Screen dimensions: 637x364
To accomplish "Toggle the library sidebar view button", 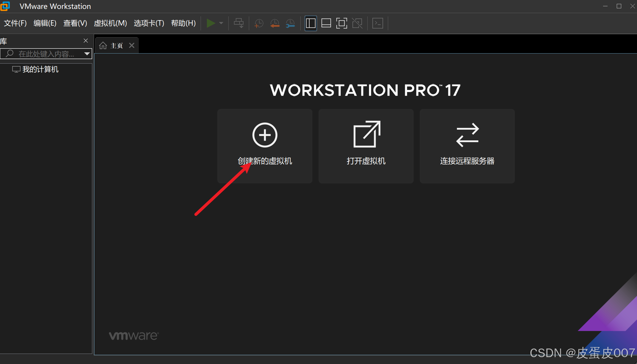I will point(310,23).
